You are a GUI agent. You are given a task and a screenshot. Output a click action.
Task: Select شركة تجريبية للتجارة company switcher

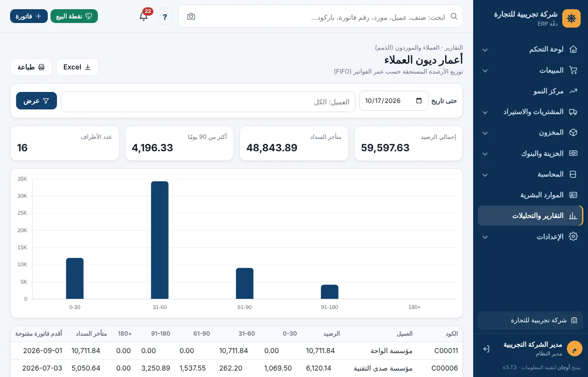(x=531, y=320)
